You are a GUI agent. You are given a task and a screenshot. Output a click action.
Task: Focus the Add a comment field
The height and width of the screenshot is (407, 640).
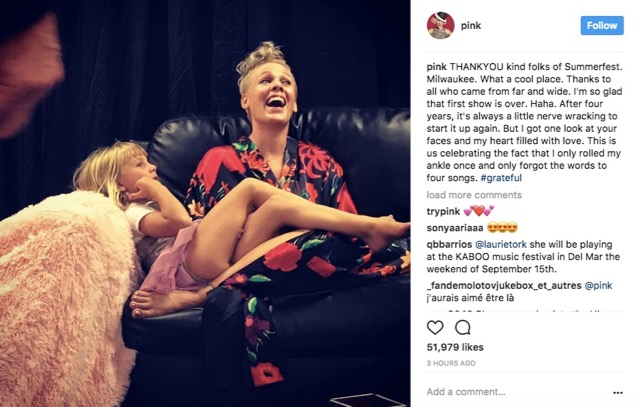[x=516, y=392]
